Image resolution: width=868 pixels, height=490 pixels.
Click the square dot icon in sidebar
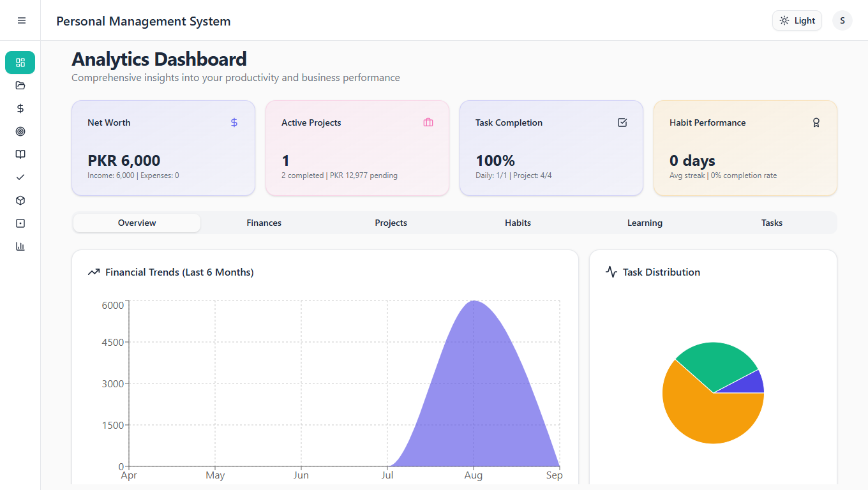[x=20, y=223]
